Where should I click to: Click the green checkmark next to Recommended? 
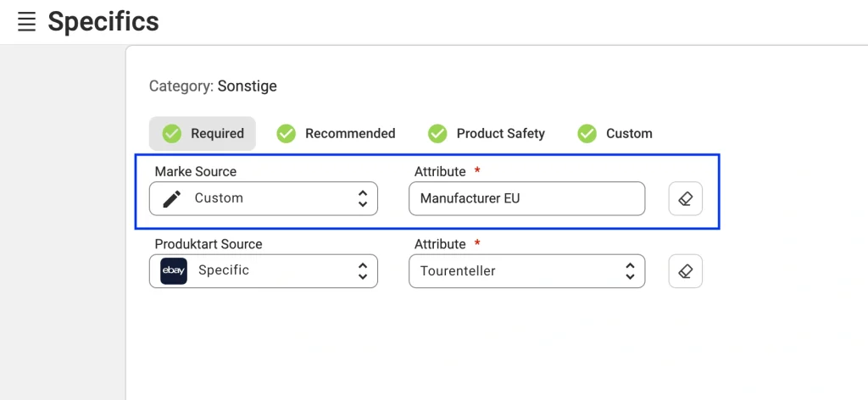click(x=287, y=133)
